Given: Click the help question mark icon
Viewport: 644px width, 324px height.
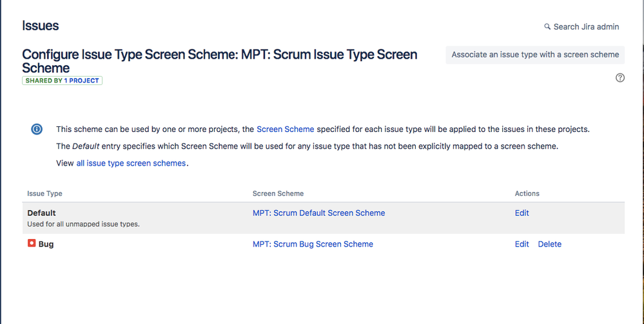Looking at the screenshot, I should coord(620,77).
